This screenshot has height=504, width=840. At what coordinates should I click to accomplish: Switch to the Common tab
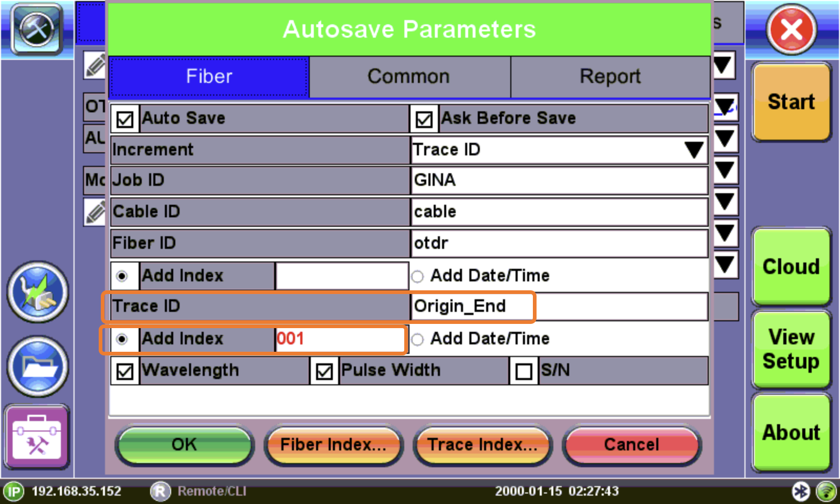pos(409,77)
